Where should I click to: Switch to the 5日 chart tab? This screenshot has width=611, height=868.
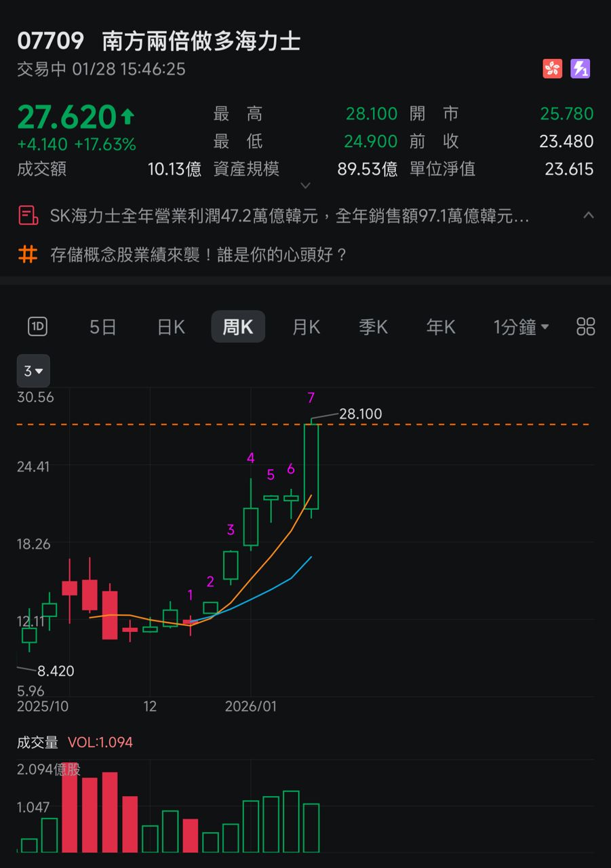[103, 327]
